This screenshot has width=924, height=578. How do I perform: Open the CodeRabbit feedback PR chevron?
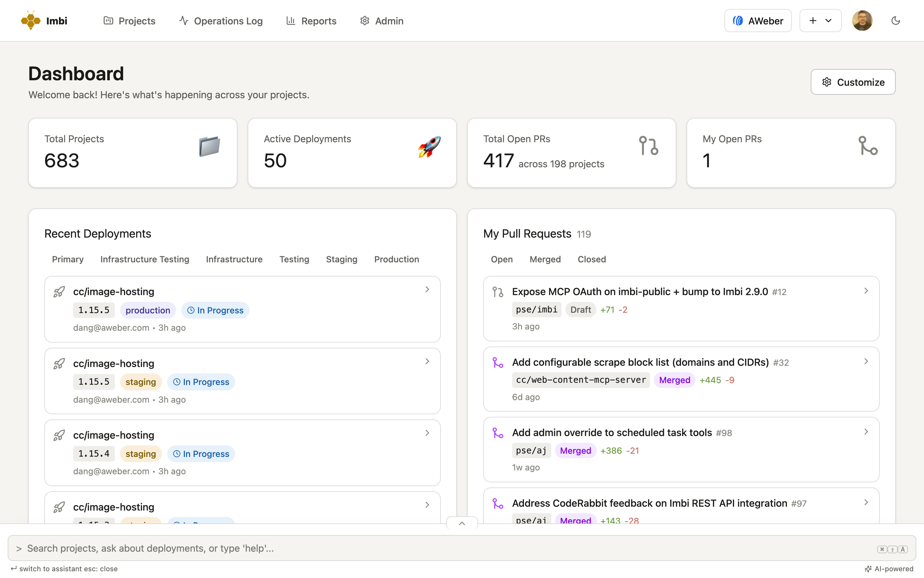tap(866, 502)
